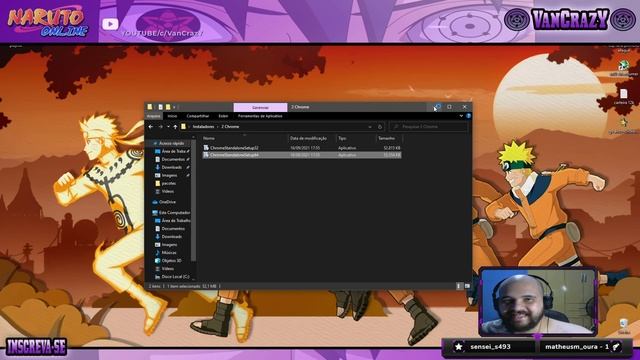Image resolution: width=640 pixels, height=360 pixels.
Task: Expand the ribbon with the chevron
Action: pos(461,116)
